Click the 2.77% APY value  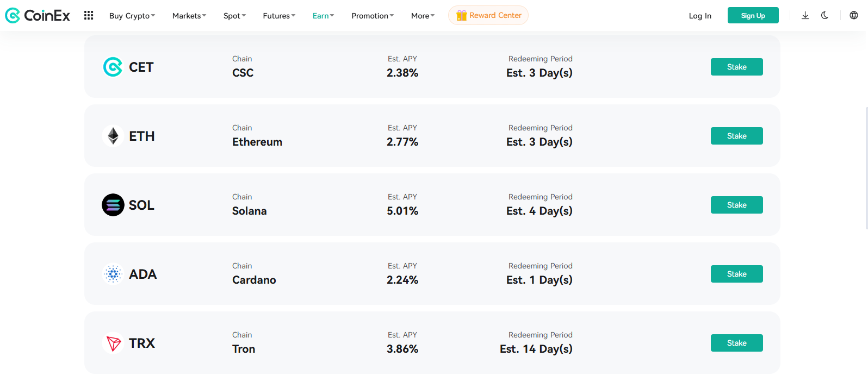[x=402, y=142]
